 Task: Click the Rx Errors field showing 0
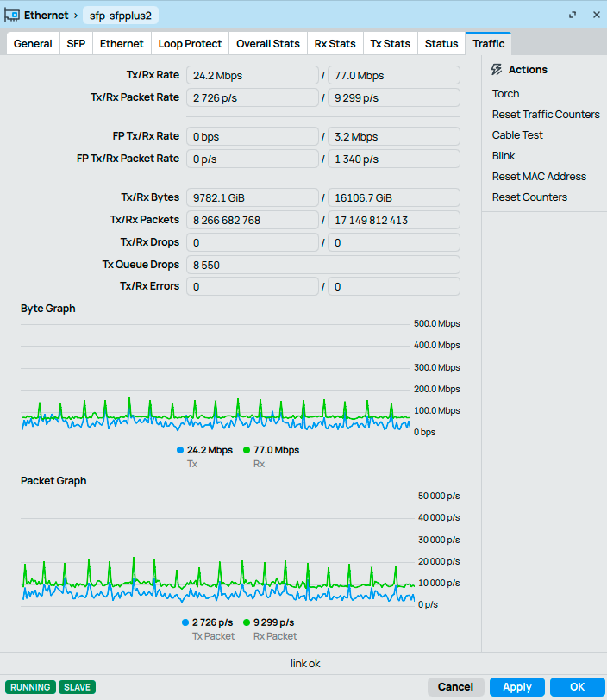coord(394,286)
